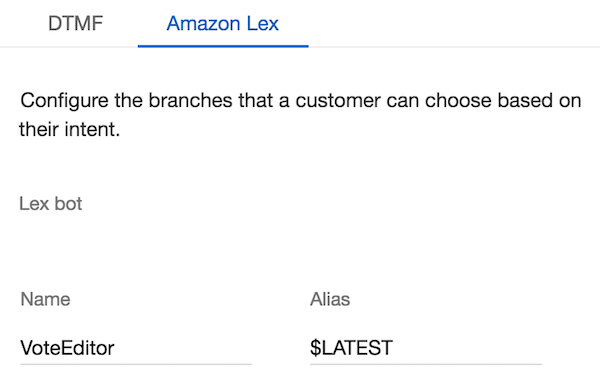Click the $LATEST alias field
The height and width of the screenshot is (381, 600).
pos(426,348)
